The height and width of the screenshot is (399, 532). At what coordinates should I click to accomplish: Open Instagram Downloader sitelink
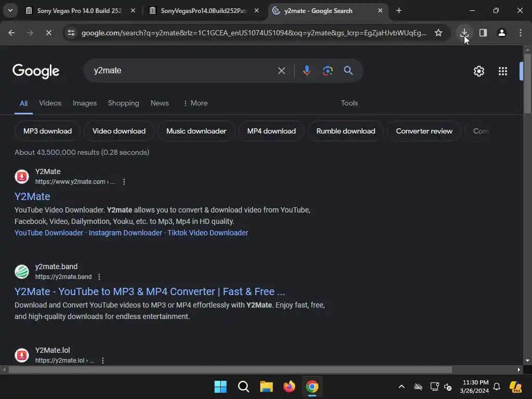click(125, 233)
